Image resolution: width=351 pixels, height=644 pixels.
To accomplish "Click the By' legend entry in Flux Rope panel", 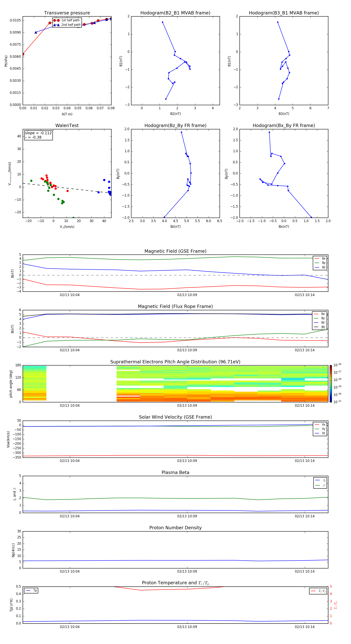I will pyautogui.click(x=320, y=318).
